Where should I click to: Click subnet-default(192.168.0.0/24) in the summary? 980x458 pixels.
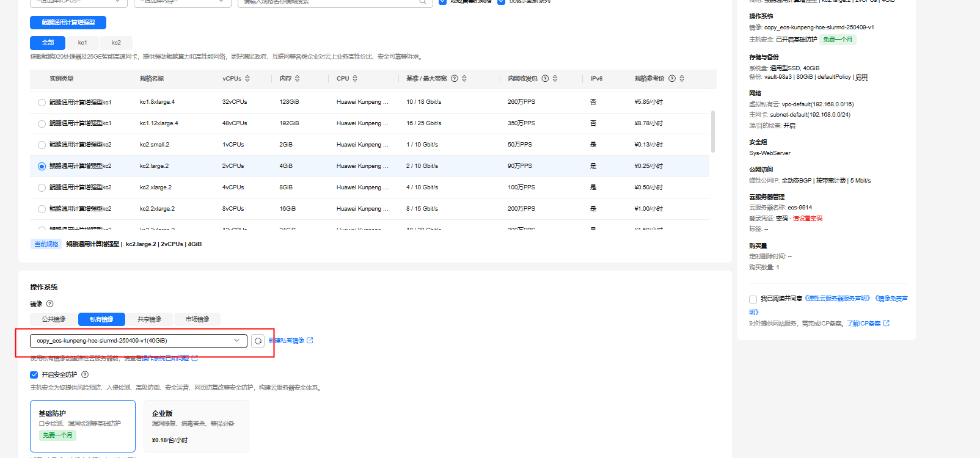(810, 115)
